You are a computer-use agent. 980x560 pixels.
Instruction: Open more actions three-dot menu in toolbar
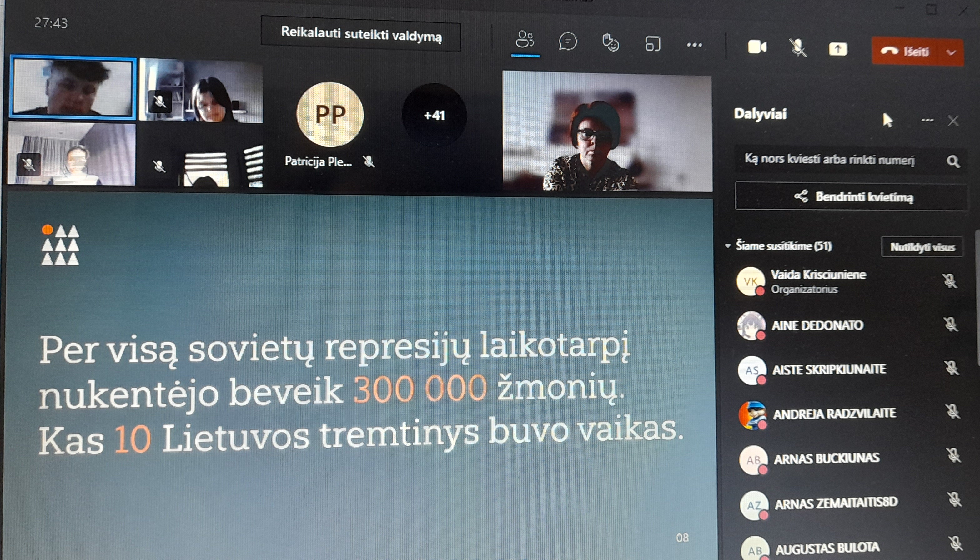pyautogui.click(x=694, y=45)
